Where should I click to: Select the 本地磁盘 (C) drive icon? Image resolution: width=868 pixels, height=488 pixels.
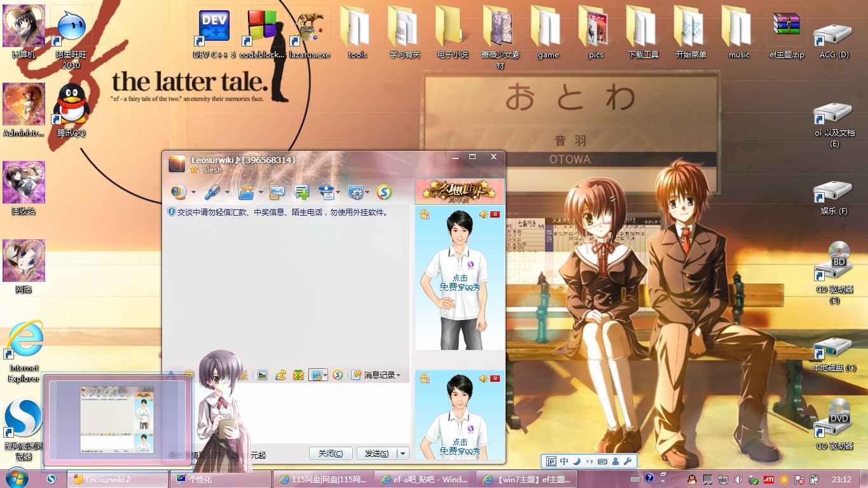coord(834,354)
